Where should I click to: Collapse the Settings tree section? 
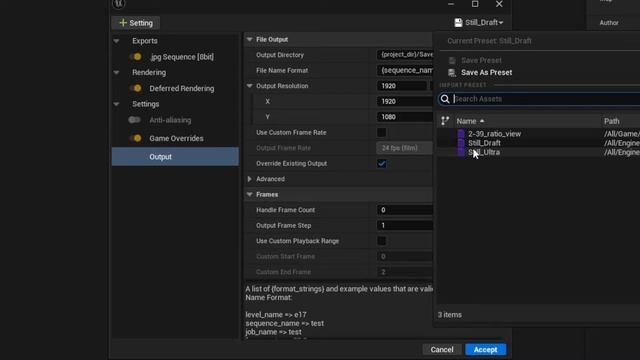click(x=116, y=104)
